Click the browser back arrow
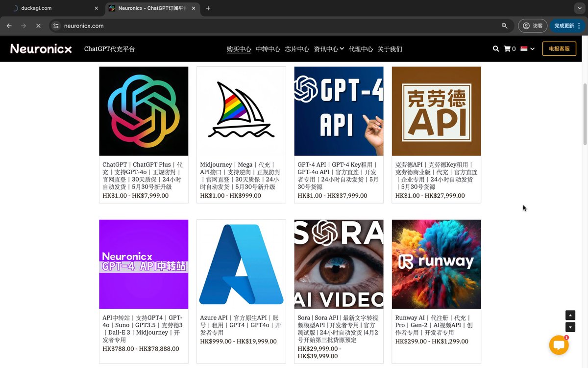The height and width of the screenshot is (368, 588). tap(9, 26)
